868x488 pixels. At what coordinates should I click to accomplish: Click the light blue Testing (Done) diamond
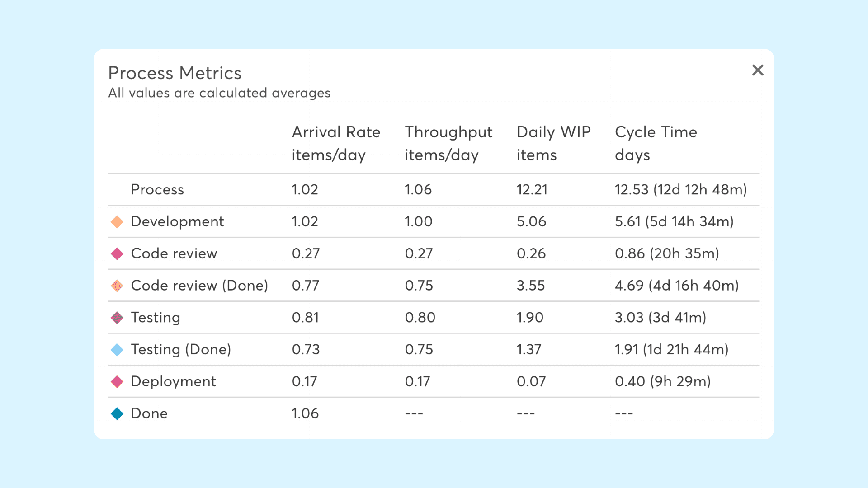point(117,350)
